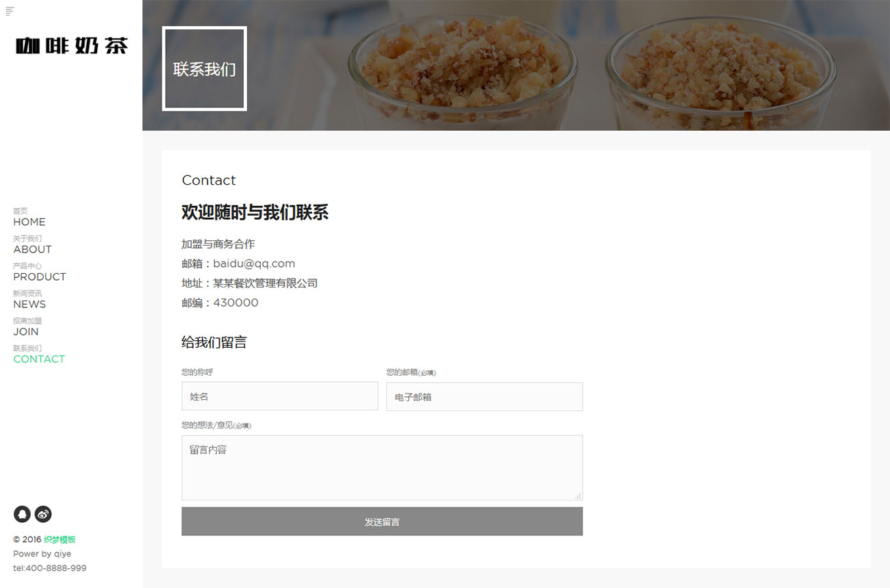Click the 咖啡奶茶 site logo
This screenshot has height=588, width=890.
(x=72, y=46)
